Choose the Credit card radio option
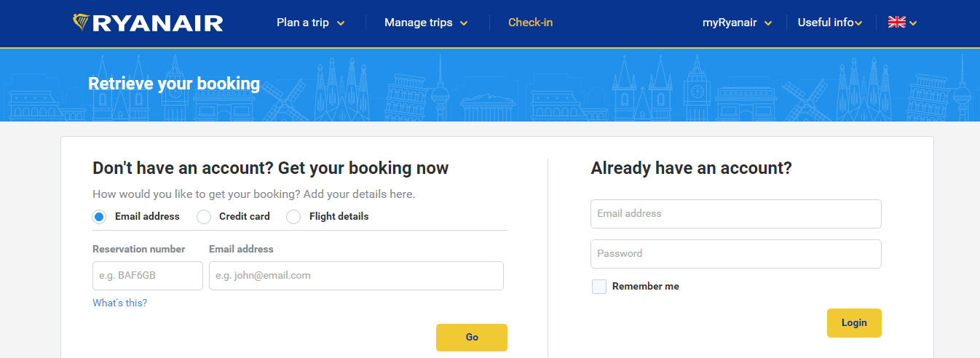Screen dimensions: 980x358 pyautogui.click(x=205, y=217)
